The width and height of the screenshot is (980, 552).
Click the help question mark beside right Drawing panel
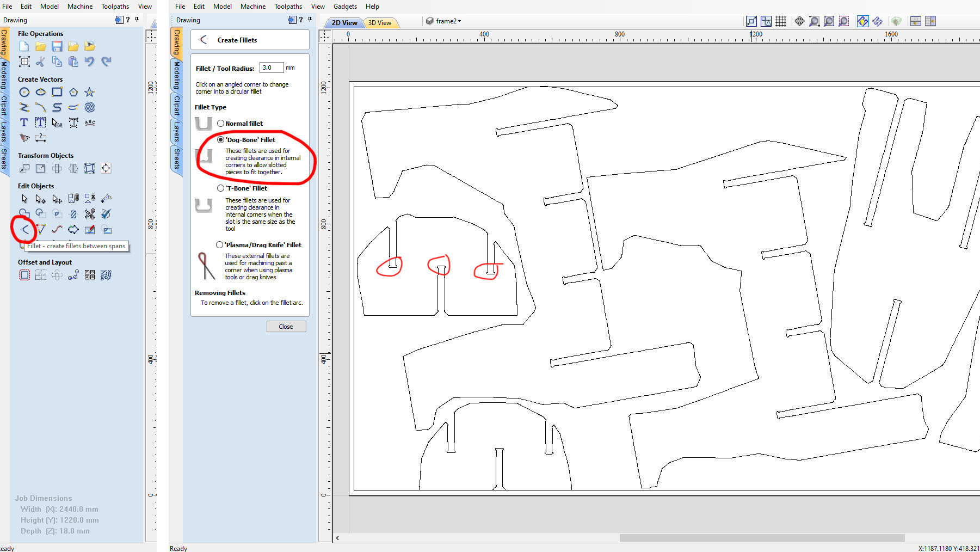tap(301, 20)
